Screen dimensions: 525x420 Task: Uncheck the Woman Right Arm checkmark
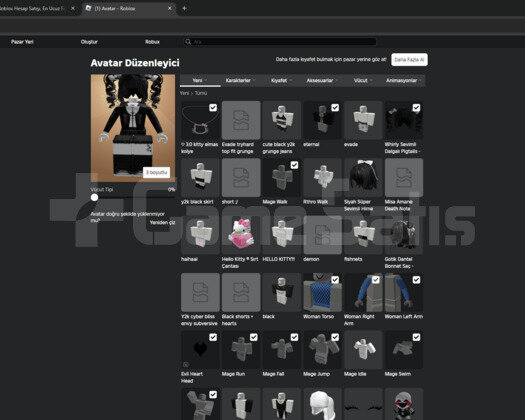coord(376,280)
